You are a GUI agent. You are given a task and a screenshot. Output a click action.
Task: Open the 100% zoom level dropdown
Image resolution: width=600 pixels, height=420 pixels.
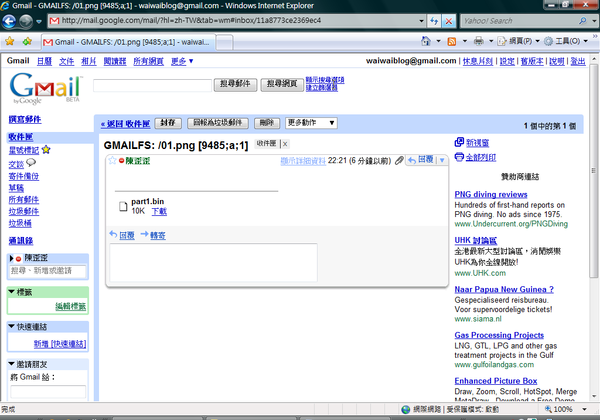(x=585, y=409)
